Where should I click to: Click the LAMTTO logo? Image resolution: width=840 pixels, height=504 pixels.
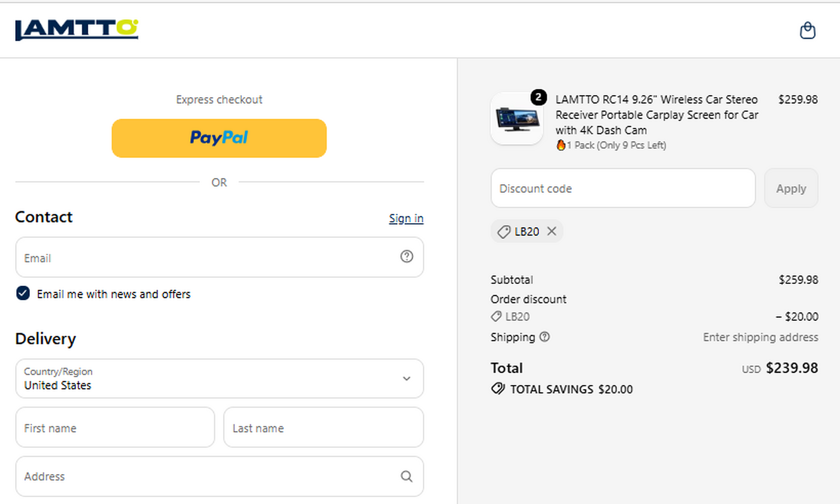point(77,30)
